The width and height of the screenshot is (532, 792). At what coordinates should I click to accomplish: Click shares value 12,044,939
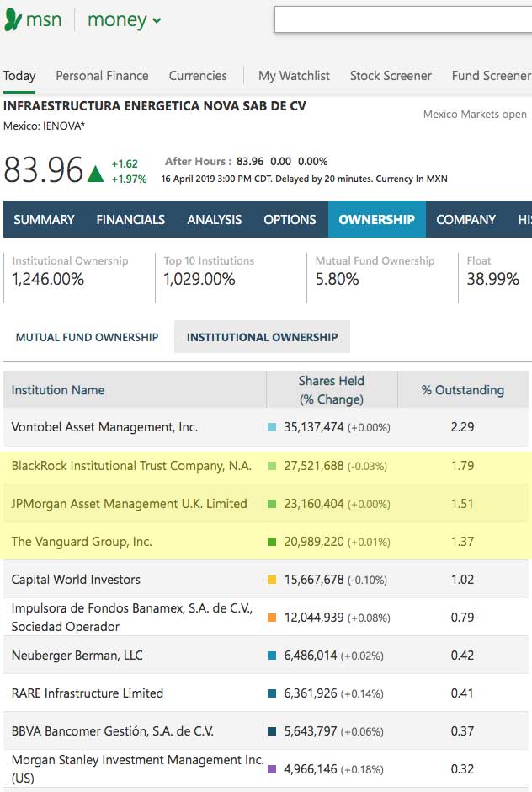click(x=313, y=618)
